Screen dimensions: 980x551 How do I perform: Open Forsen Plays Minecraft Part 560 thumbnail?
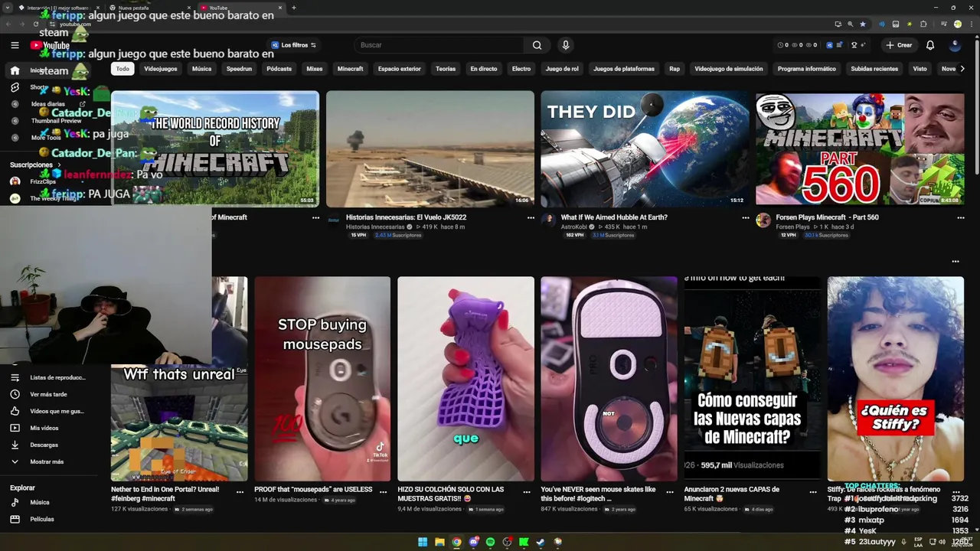860,149
